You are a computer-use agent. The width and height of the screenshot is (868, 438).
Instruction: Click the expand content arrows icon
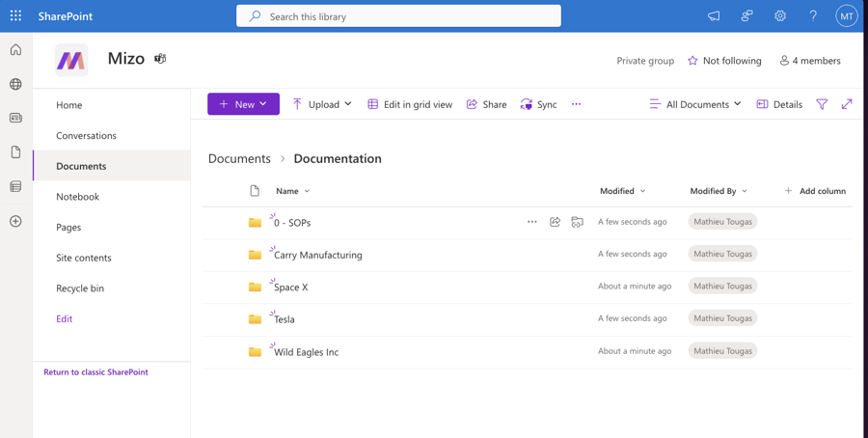click(847, 104)
